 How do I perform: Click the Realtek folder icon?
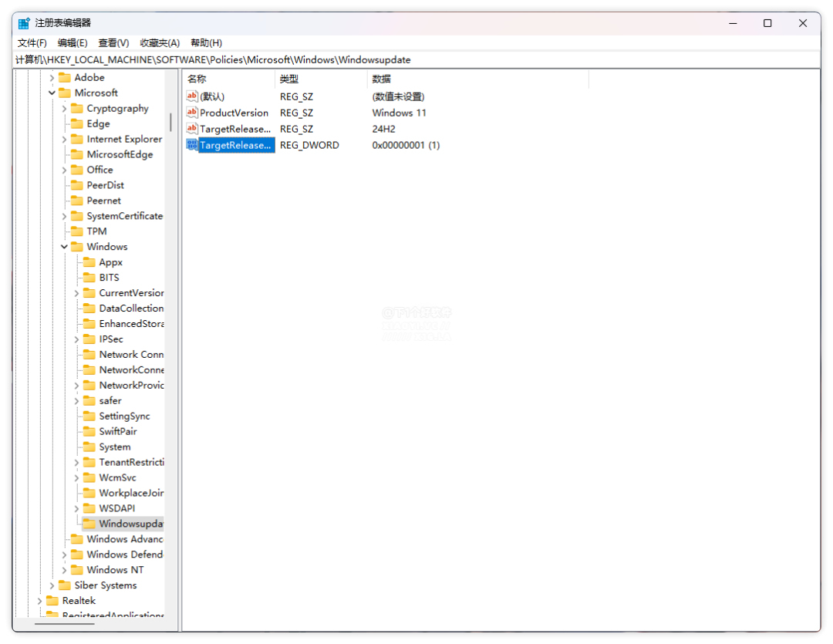pos(52,601)
